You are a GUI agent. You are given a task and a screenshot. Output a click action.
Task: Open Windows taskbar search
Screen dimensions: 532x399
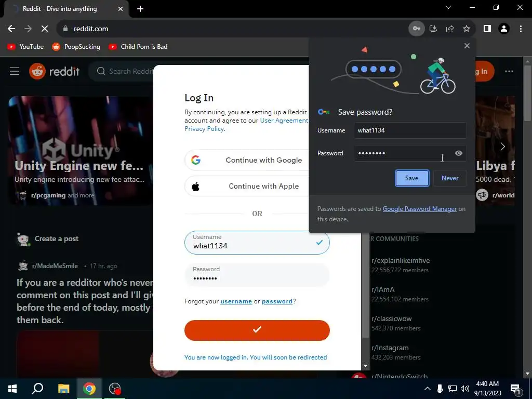point(37,389)
